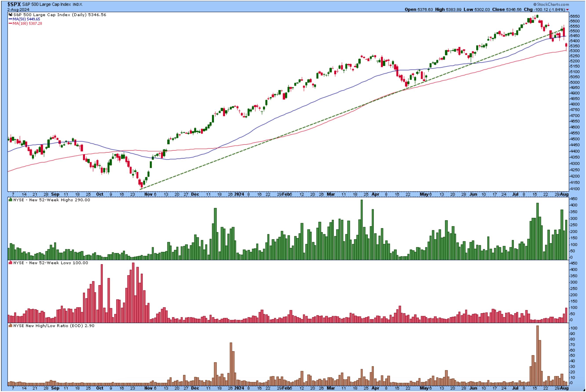Click the 5650 level on price scale
Image resolution: width=586 pixels, height=392 pixels.
click(x=575, y=16)
